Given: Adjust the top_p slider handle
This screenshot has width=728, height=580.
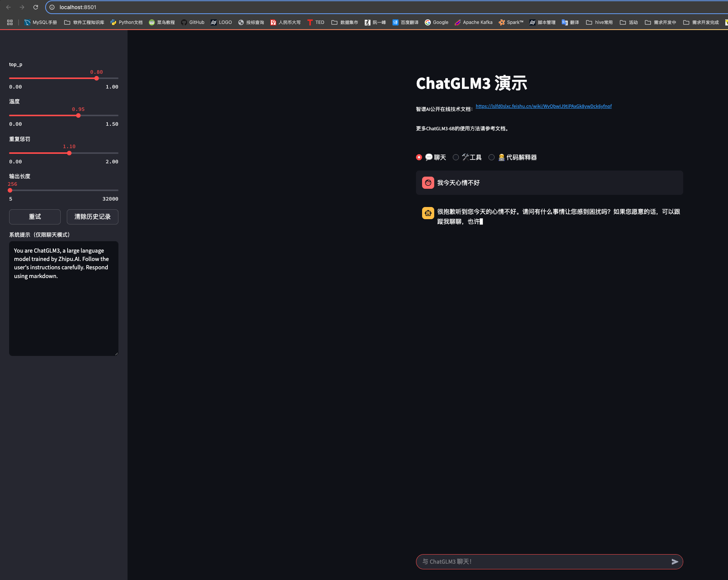Looking at the screenshot, I should coord(96,78).
